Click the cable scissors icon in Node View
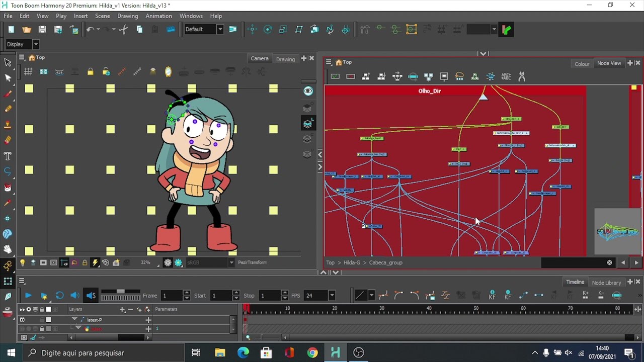Viewport: 644px width, 362px height. pyautogui.click(x=522, y=76)
